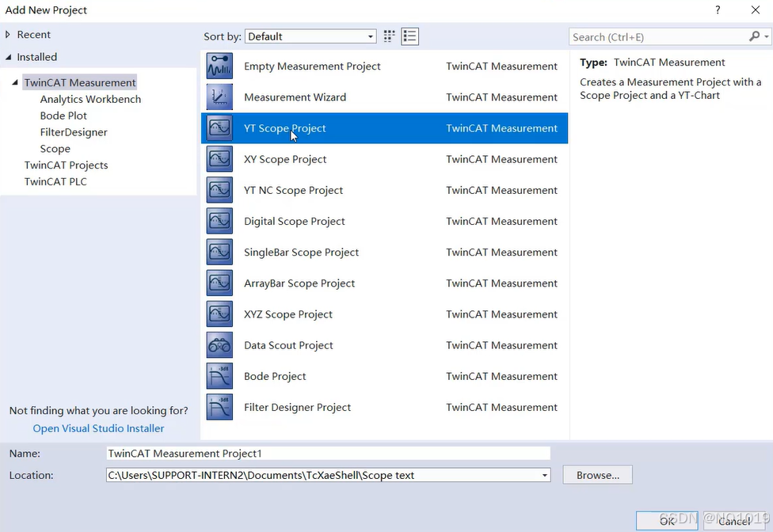
Task: Select Bode Plot in the tree
Action: point(63,116)
